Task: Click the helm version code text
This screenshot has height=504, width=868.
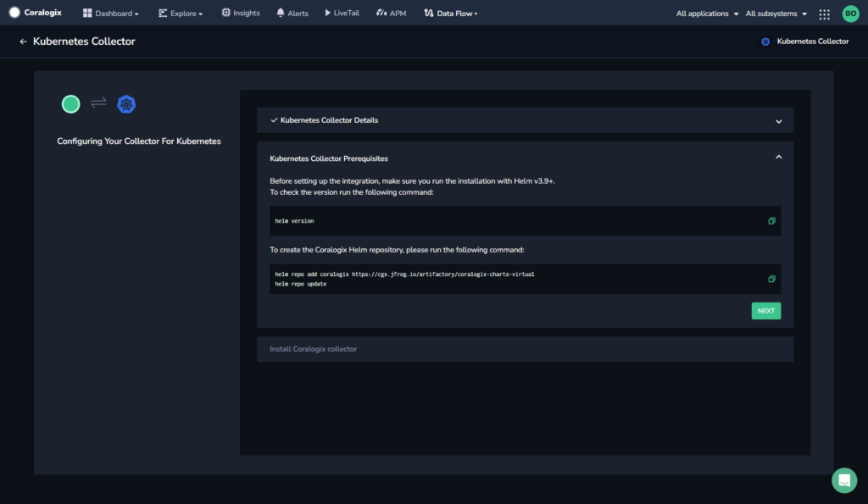Action: 294,221
